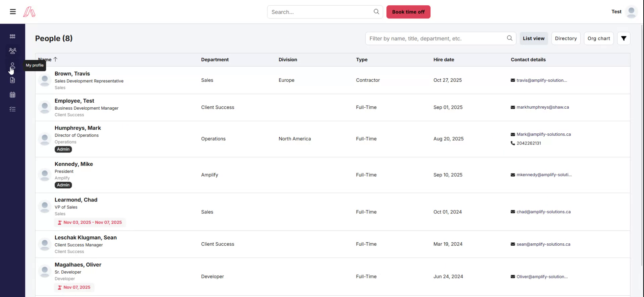Click the Contractor type cell
Viewport: 644px width, 297px height.
tap(368, 80)
